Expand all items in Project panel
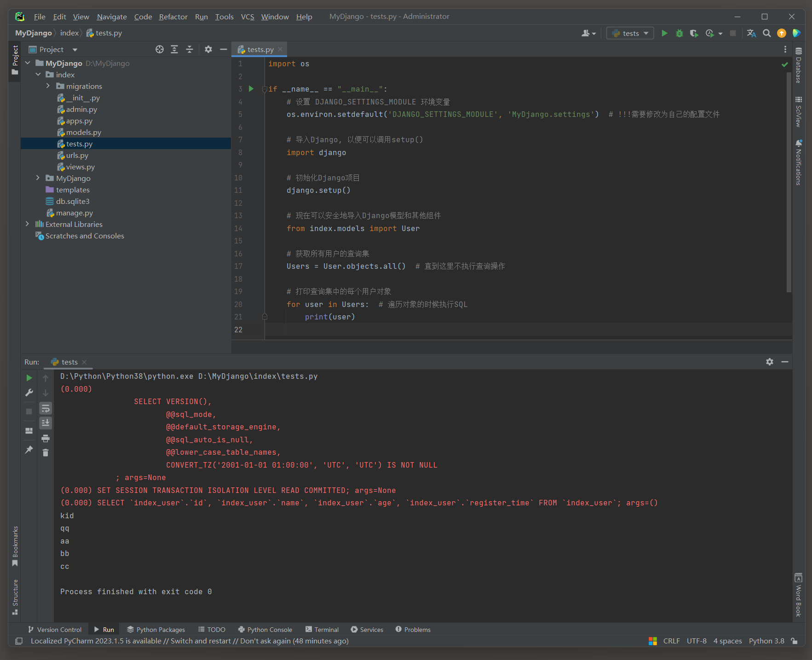The width and height of the screenshot is (812, 660). click(x=174, y=49)
